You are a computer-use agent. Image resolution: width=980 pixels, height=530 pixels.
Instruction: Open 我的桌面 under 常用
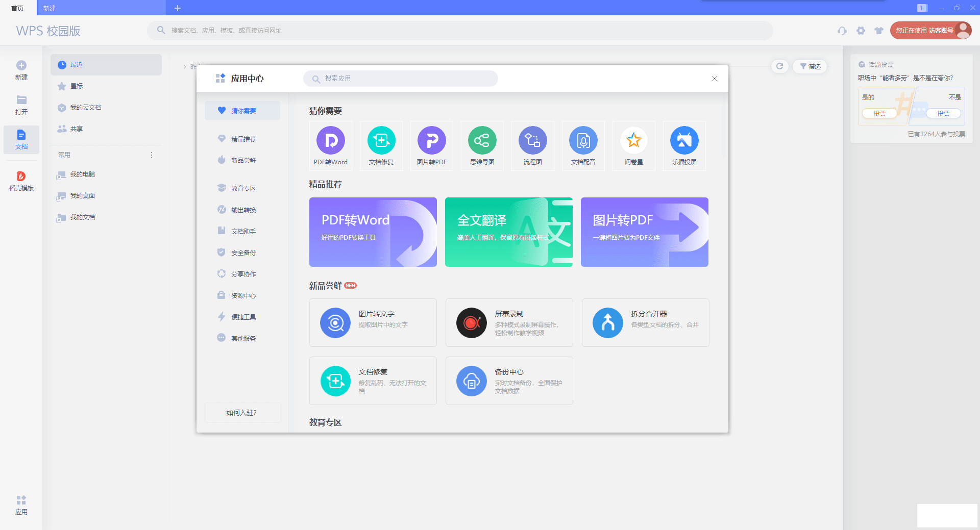pos(106,196)
